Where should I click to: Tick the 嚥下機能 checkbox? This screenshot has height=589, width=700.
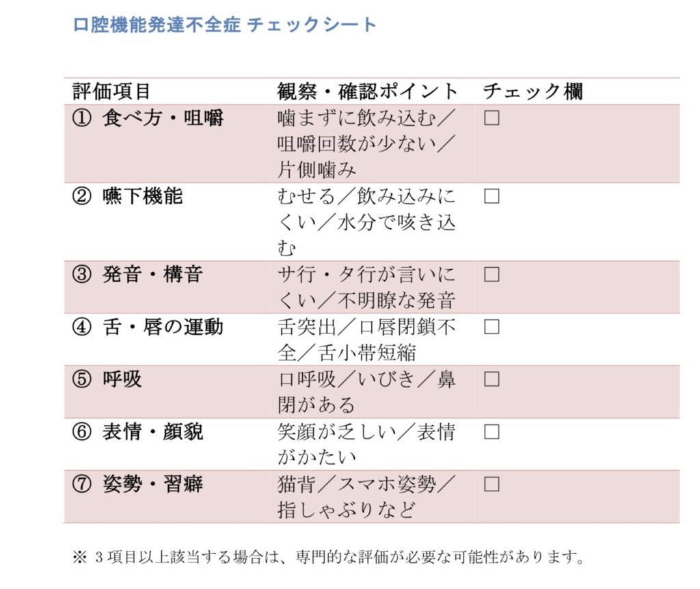point(492,197)
